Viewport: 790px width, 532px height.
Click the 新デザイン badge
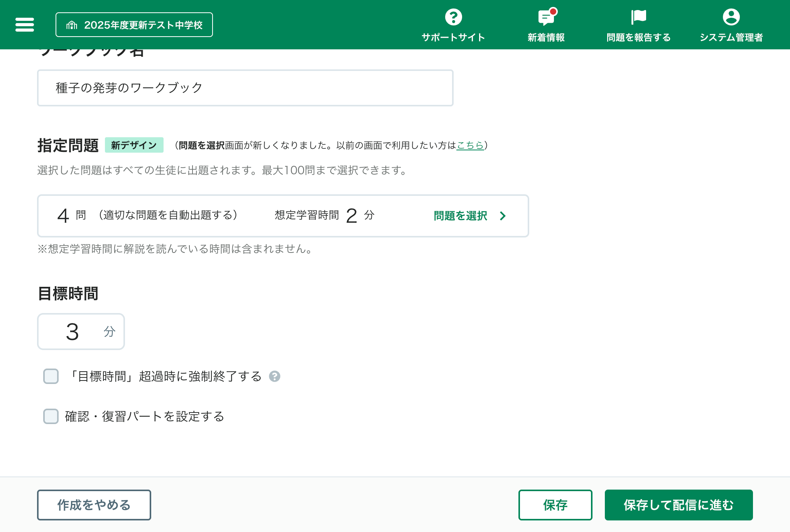(x=134, y=145)
